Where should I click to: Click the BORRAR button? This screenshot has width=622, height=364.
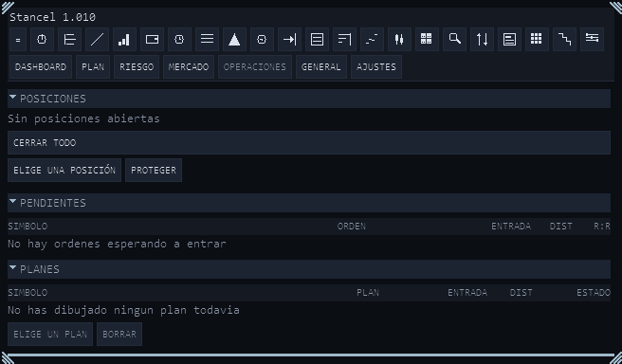click(x=119, y=335)
